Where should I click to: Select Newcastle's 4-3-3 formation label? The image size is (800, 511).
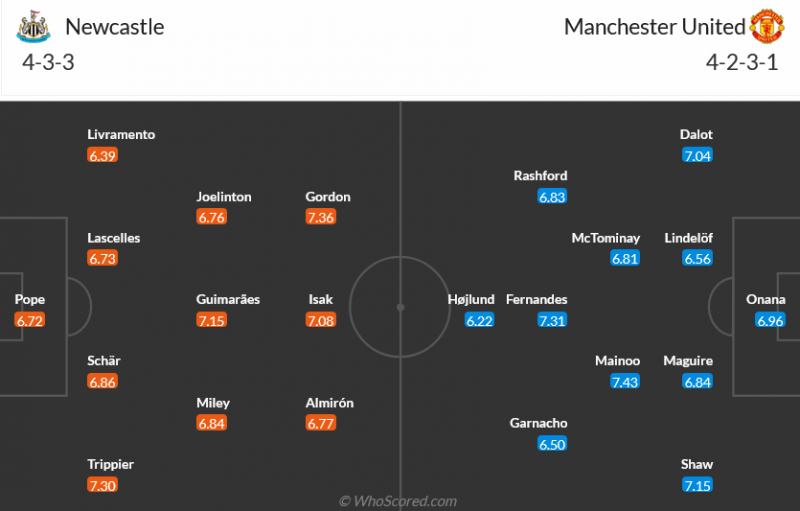(48, 61)
